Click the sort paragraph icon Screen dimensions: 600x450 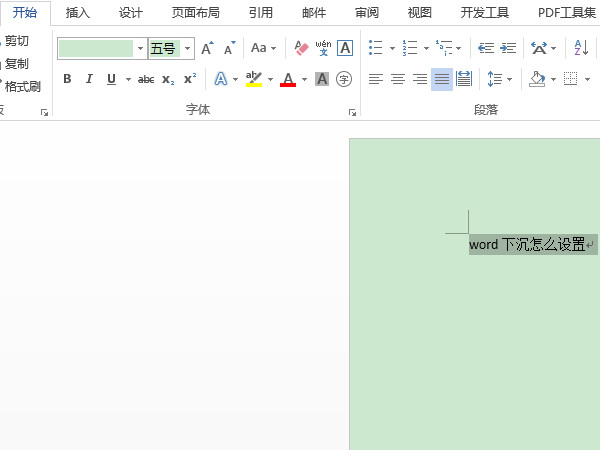(581, 48)
